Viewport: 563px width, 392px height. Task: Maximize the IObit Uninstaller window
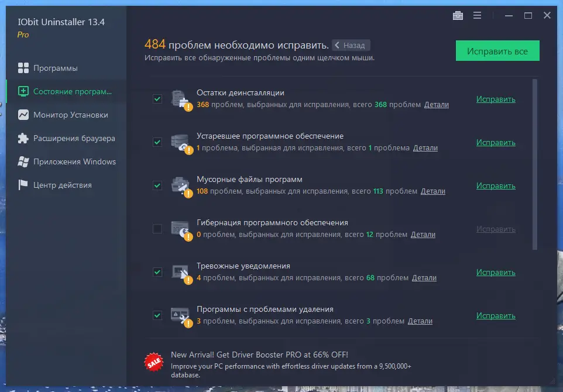(x=528, y=15)
